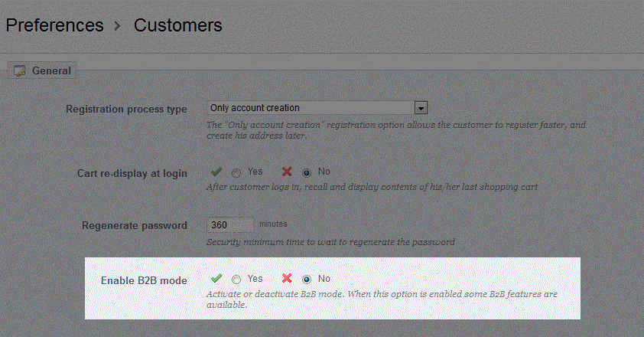Focus the Regenerate password minutes field
The image size is (644, 337).
pyautogui.click(x=231, y=224)
